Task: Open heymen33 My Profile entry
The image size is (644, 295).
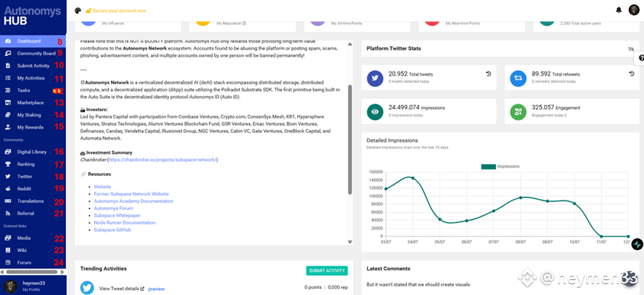Action: [33, 285]
